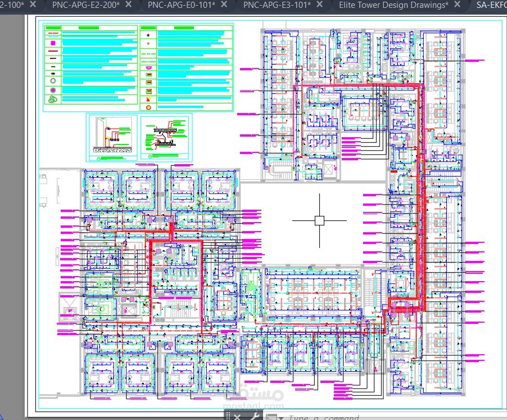Switch to the PNC-APG-E2-200 tab
Image resolution: width=507 pixels, height=420 pixels.
[86, 5]
